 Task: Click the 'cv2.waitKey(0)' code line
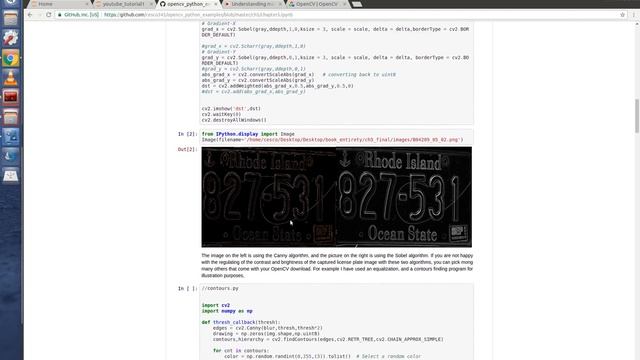(x=221, y=114)
